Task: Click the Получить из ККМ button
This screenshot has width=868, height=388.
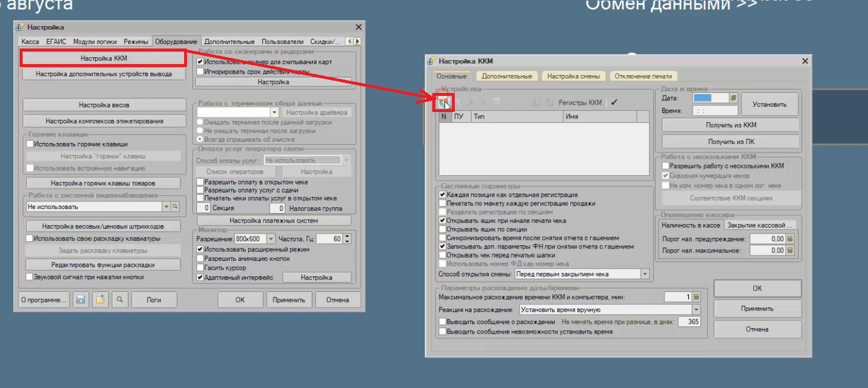Action: pos(731,125)
